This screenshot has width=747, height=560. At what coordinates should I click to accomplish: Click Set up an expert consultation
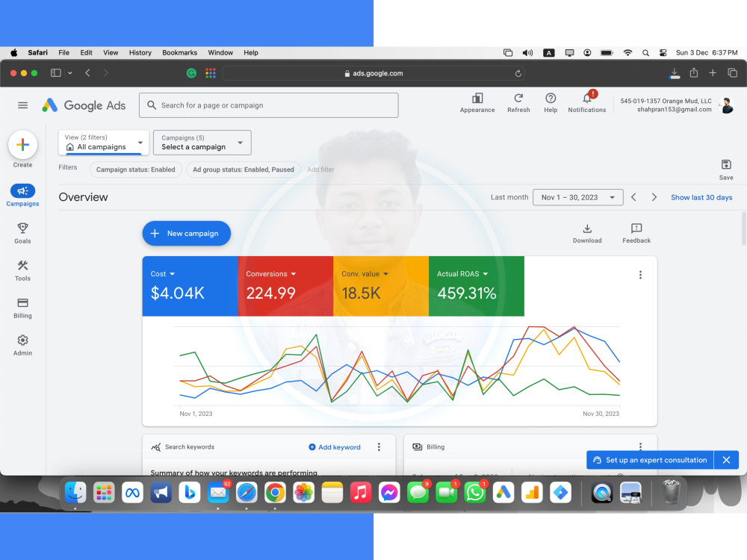pyautogui.click(x=650, y=460)
